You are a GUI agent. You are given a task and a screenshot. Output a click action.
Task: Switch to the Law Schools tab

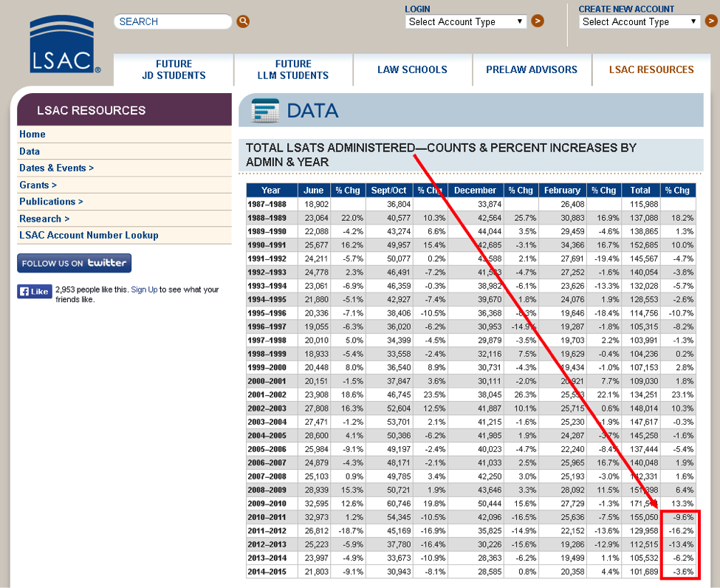coord(412,69)
